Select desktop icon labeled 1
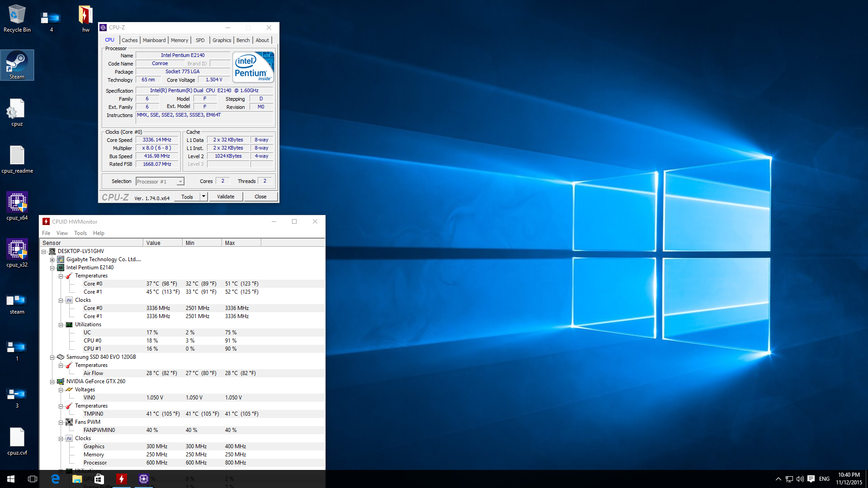868x488 pixels. [x=17, y=351]
